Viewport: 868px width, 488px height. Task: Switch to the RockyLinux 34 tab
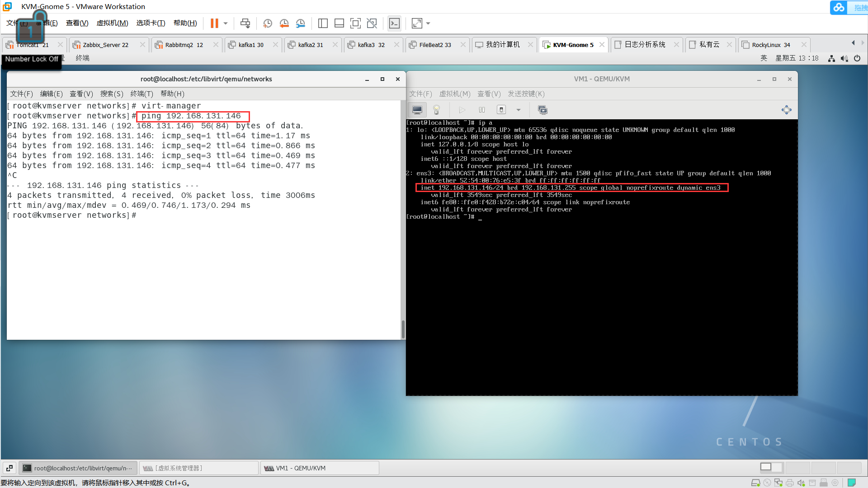770,45
